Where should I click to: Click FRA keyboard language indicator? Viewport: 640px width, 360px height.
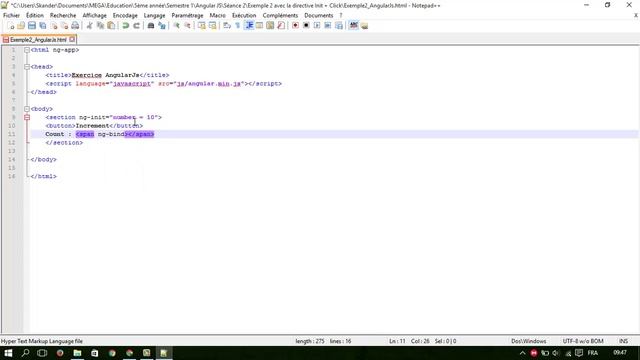[593, 353]
